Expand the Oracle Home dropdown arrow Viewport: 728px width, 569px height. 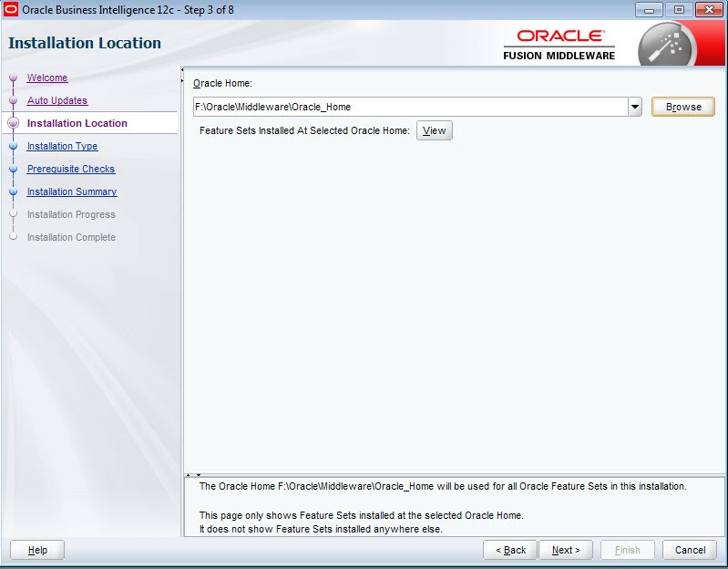coord(635,107)
